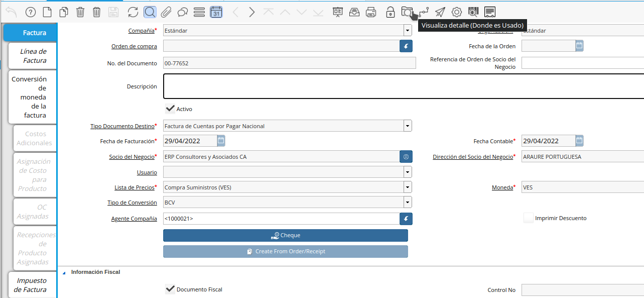Click the Orden de compra label link
644x298 pixels.
pyautogui.click(x=134, y=46)
